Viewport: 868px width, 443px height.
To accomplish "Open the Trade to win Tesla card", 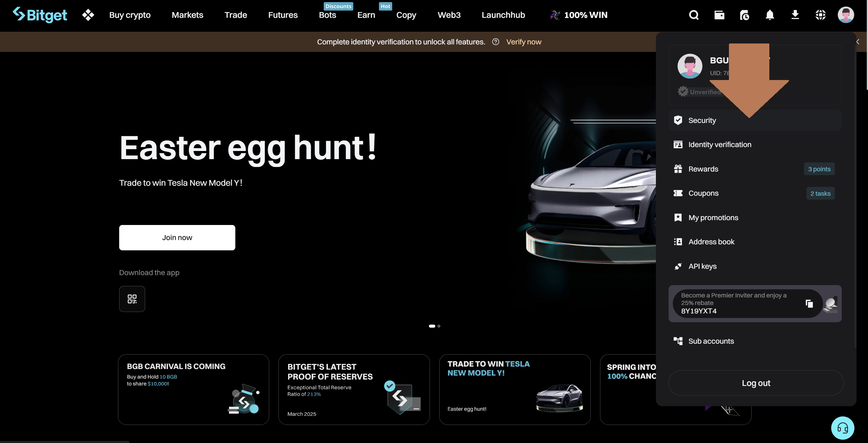I will pos(514,389).
